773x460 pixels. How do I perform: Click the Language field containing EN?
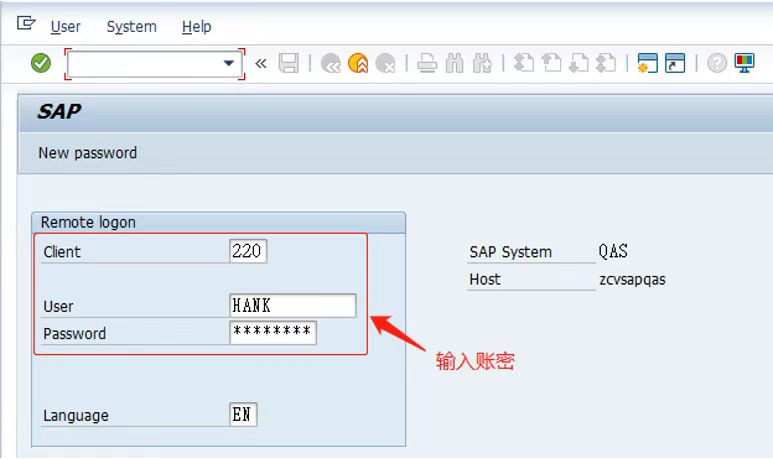point(243,415)
